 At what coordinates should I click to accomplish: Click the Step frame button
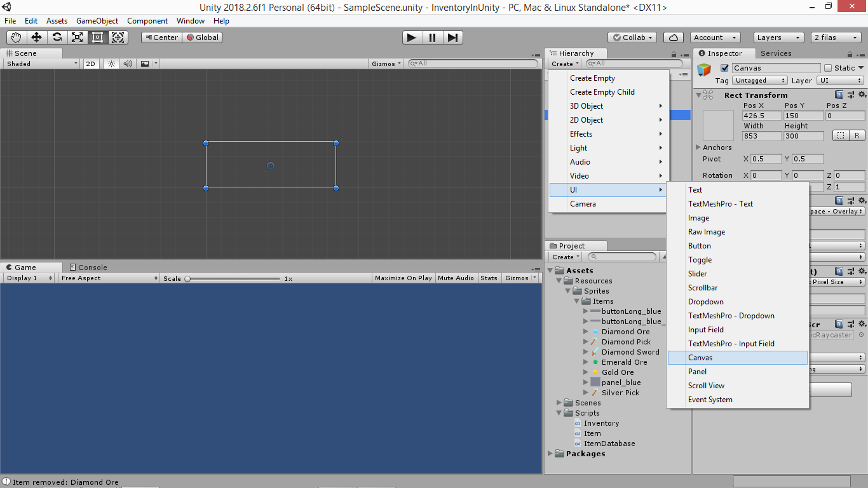[452, 37]
